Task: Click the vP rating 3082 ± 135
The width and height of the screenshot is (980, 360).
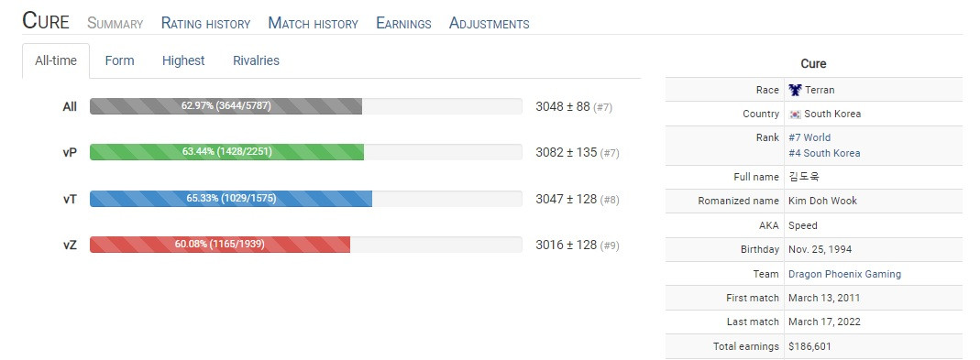Action: pos(567,152)
